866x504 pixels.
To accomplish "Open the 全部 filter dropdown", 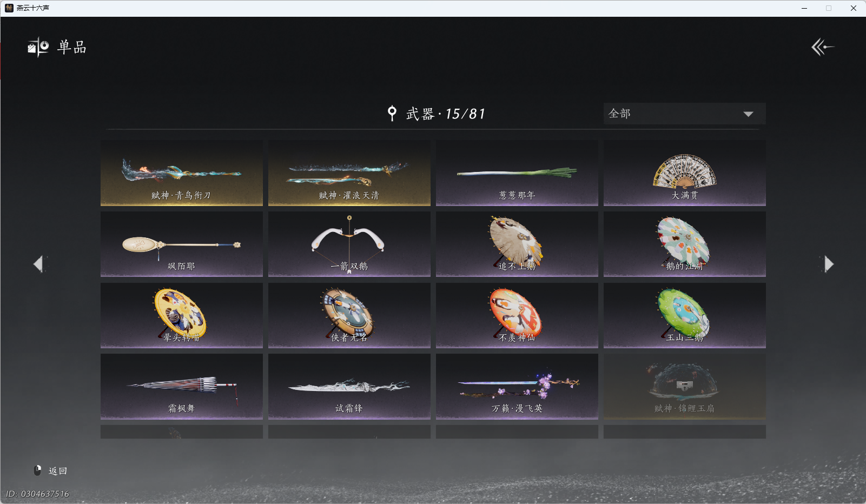I will pos(684,114).
